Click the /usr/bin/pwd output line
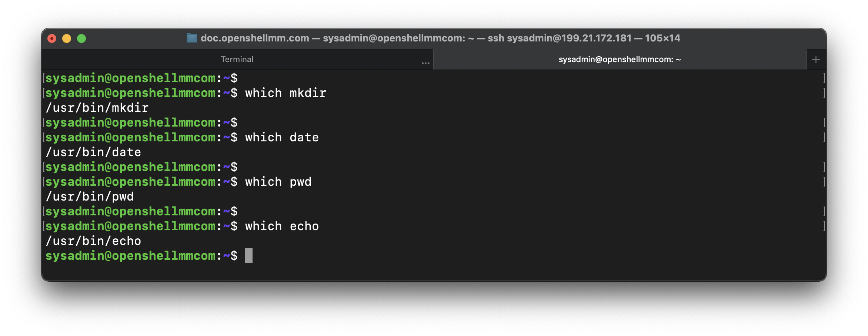 click(90, 196)
